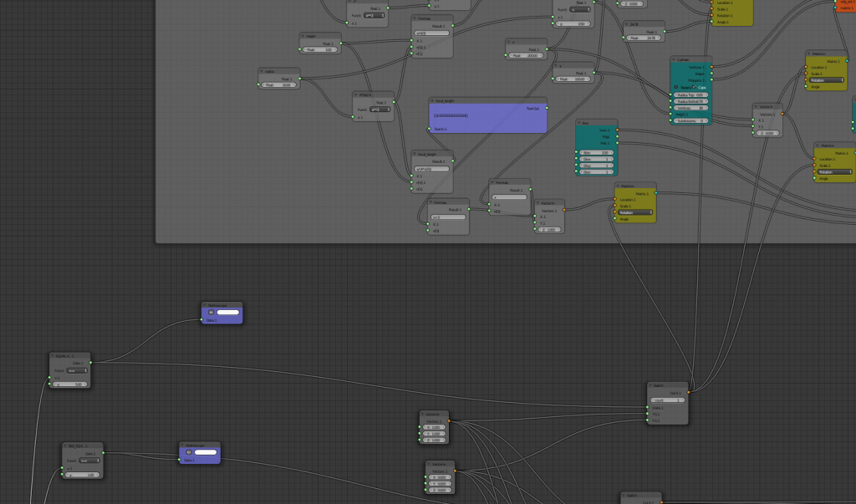Screen dimensions: 856x504
Task: Open the >= Func dropdown in BIG_EQ X
Action: pos(89,461)
